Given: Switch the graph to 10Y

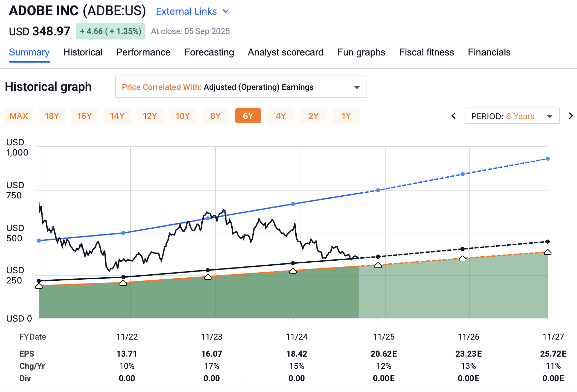Looking at the screenshot, I should pyautogui.click(x=183, y=116).
